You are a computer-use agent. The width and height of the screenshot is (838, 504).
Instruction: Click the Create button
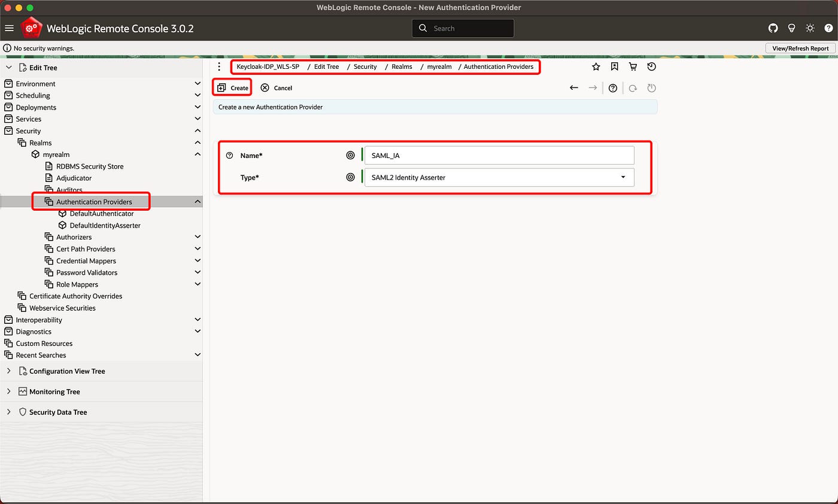tap(232, 87)
